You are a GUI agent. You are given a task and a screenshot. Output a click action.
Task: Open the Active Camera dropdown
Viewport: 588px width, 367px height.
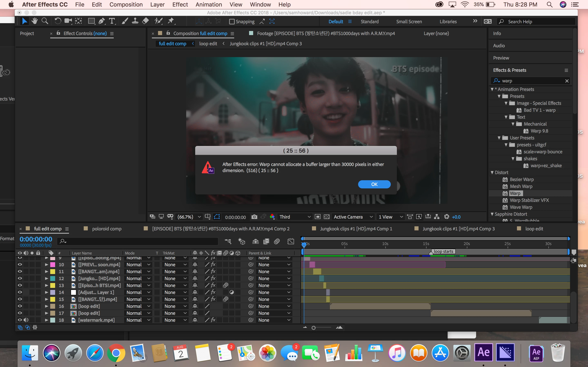[353, 217]
